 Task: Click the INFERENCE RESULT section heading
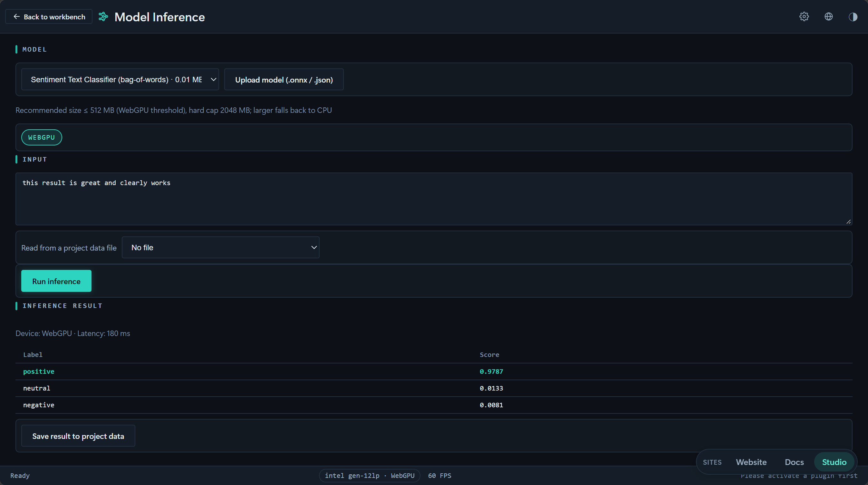(62, 306)
